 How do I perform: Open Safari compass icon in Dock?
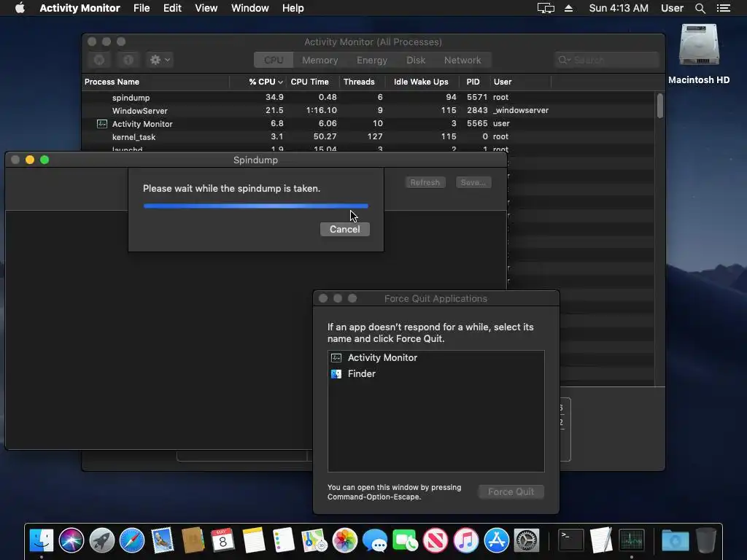[x=132, y=540]
